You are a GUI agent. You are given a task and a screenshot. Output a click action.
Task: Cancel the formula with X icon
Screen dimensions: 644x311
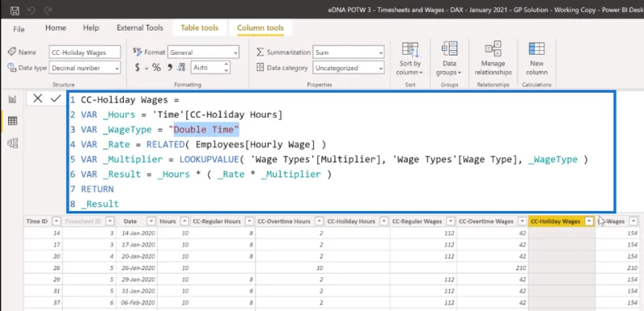[x=37, y=98]
